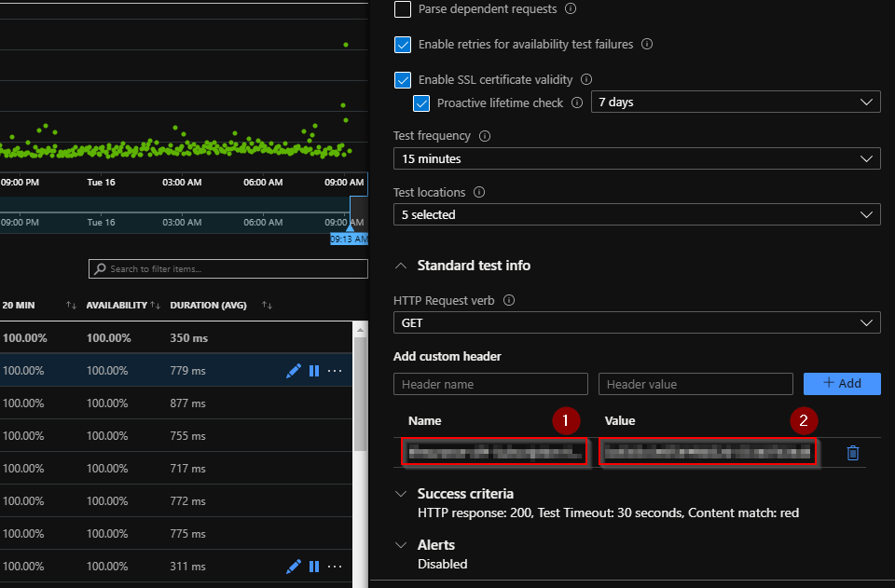Viewport: 895px width, 588px height.
Task: Open more options for the 311 ms test
Action: pos(335,566)
